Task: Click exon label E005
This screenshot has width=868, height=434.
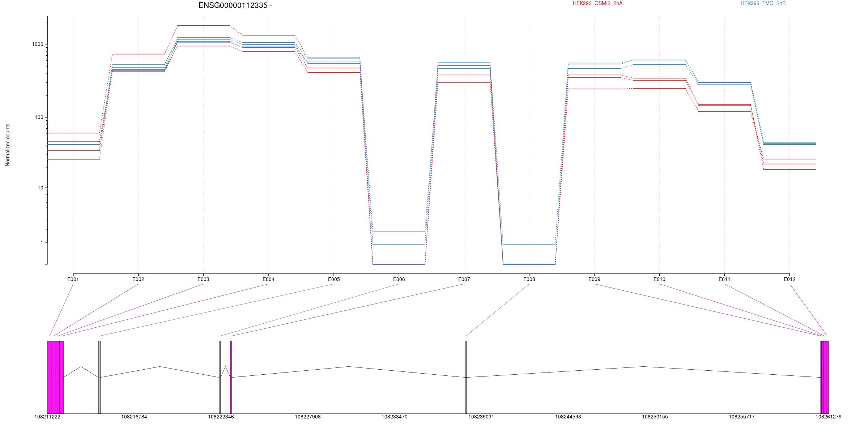Action: pos(334,279)
